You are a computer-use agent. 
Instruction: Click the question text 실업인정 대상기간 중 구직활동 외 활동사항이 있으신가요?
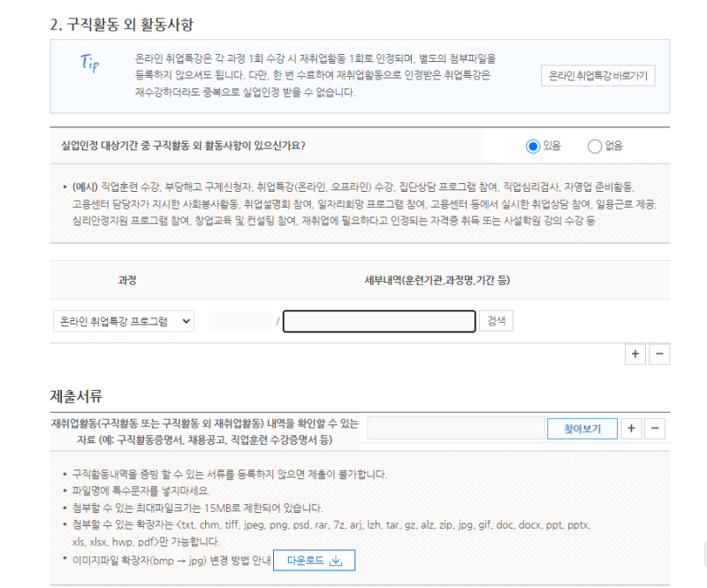tap(183, 146)
